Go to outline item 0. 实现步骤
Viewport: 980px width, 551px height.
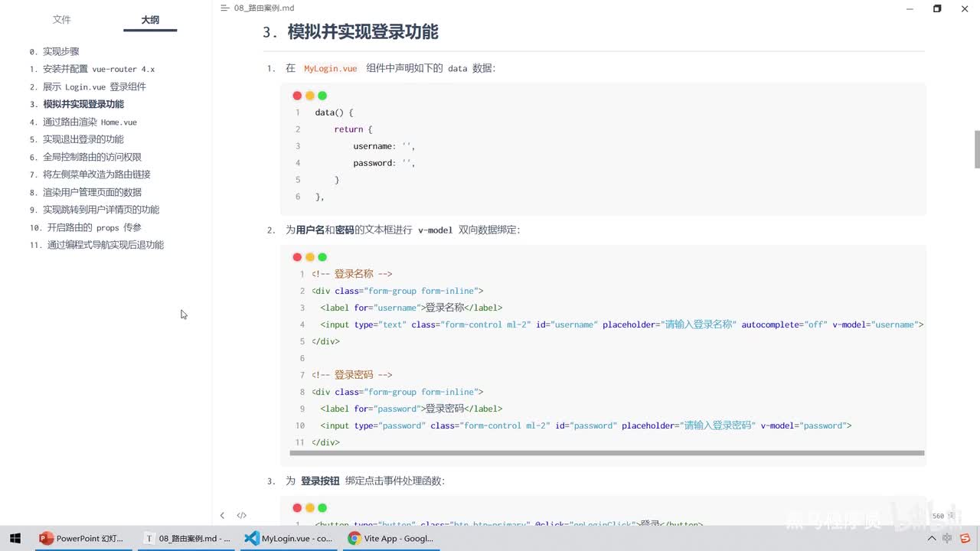54,51
